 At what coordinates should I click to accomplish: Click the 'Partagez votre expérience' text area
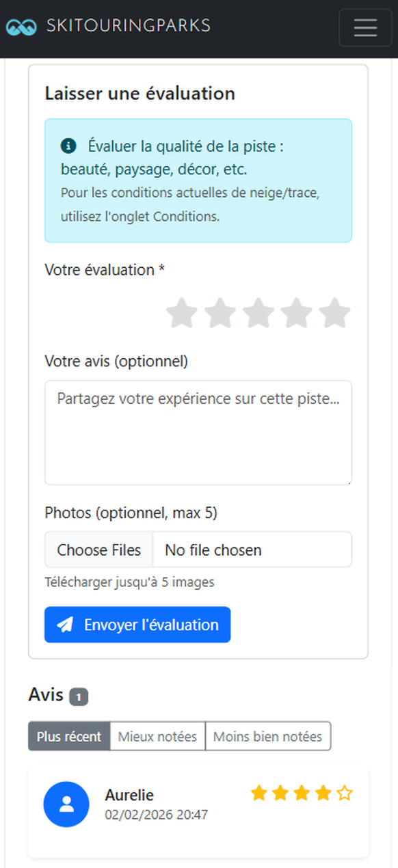click(198, 432)
